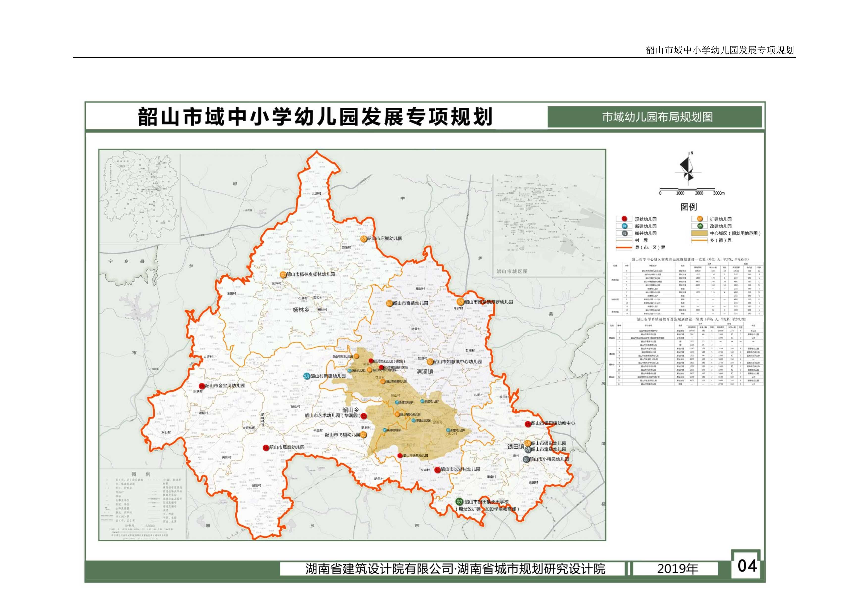Select the orange 韶山市银田幼儿园 marker
The height and width of the screenshot is (614, 868).
coord(527,443)
